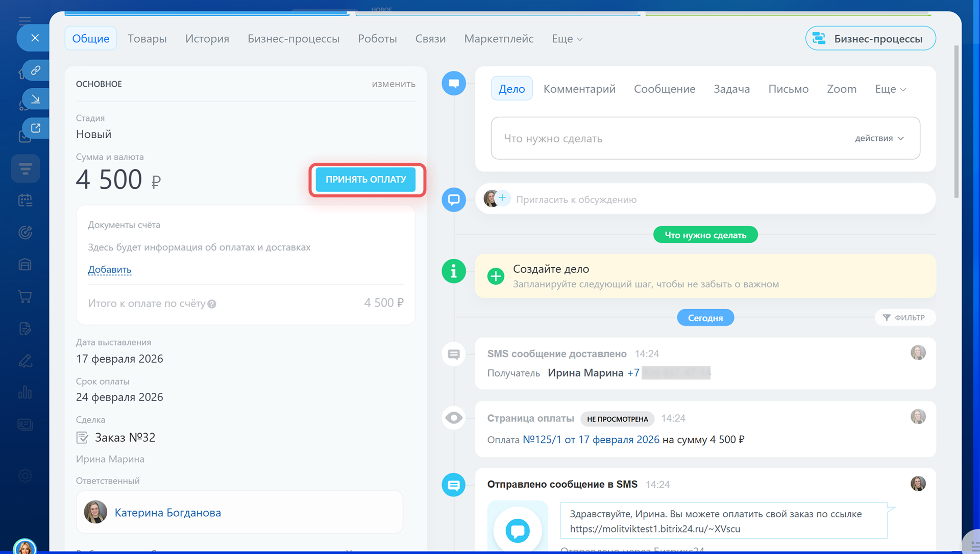Open the calendar icon in left sidebar

coord(25,200)
